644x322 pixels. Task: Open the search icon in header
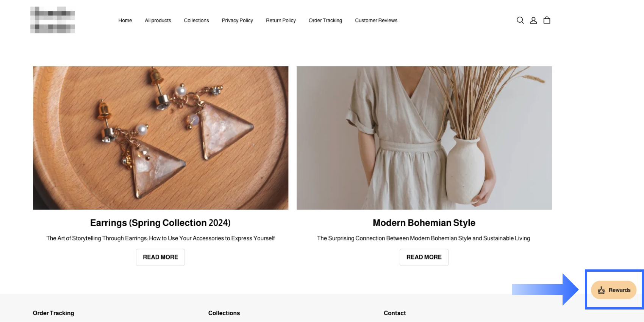click(x=520, y=20)
